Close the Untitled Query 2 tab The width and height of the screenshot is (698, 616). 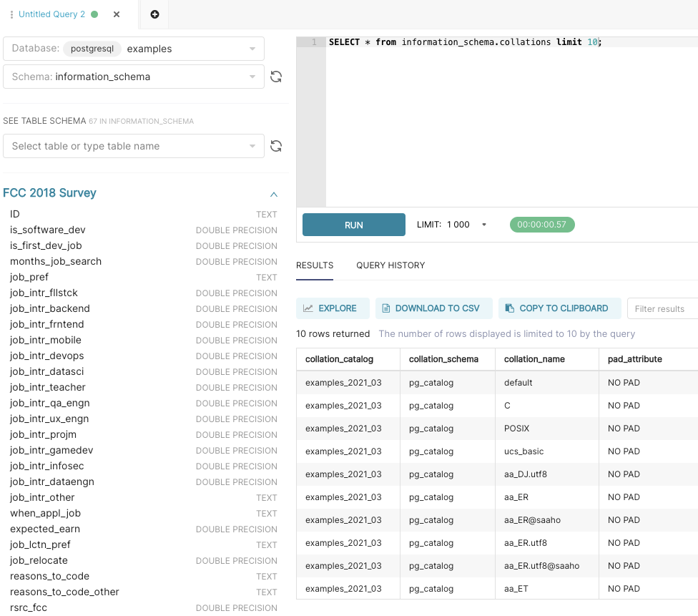click(x=117, y=14)
